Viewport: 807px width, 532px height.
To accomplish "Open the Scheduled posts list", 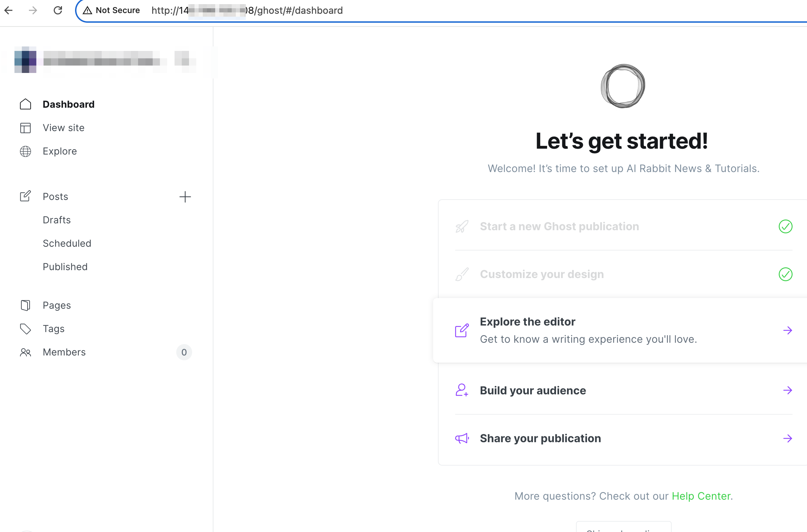I will [67, 243].
